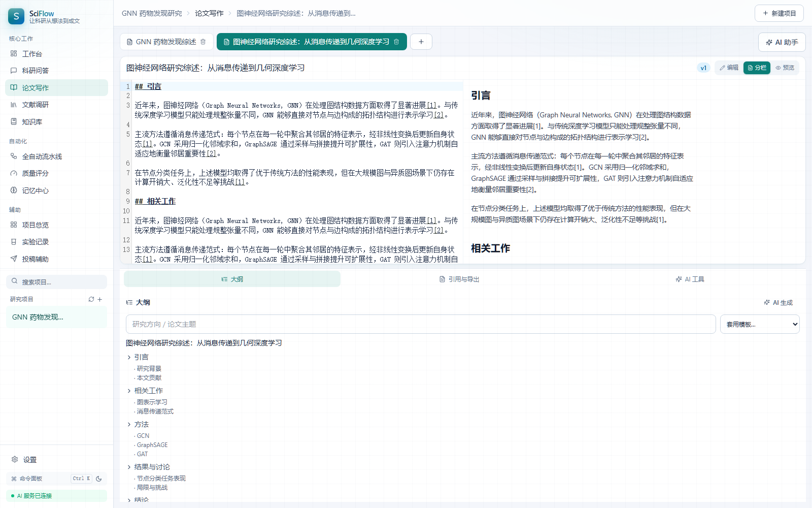Screen dimensions: 812x508
Task: Switch to 分栏 split view
Action: 757,68
